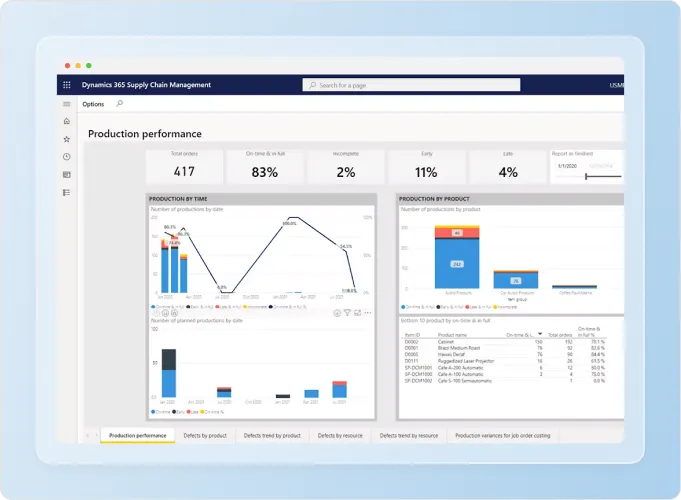Image resolution: width=681 pixels, height=500 pixels.
Task: Click the search magnifier beside Options
Action: [119, 104]
